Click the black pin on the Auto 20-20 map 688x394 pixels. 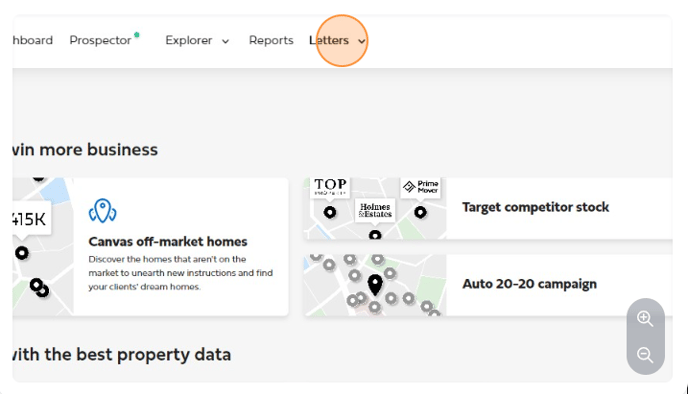click(375, 285)
